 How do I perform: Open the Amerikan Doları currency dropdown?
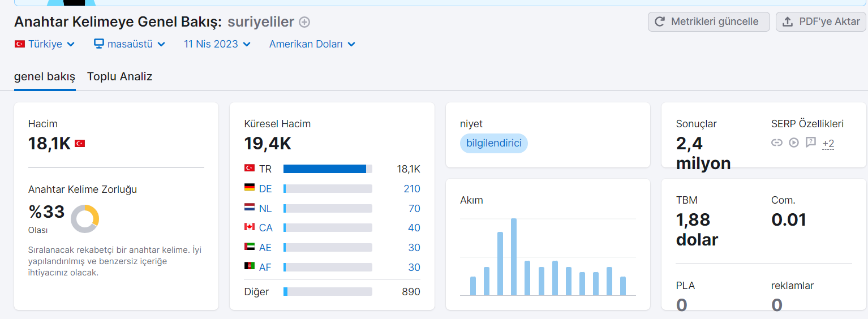312,44
